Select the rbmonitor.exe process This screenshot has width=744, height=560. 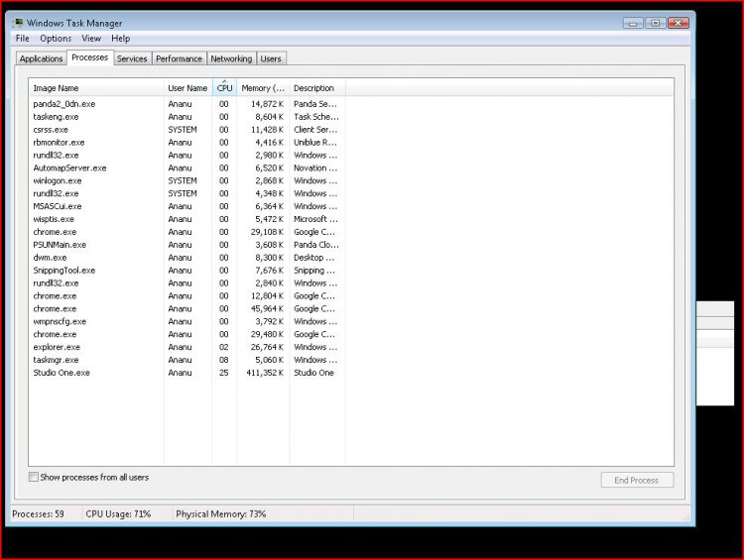click(186, 143)
